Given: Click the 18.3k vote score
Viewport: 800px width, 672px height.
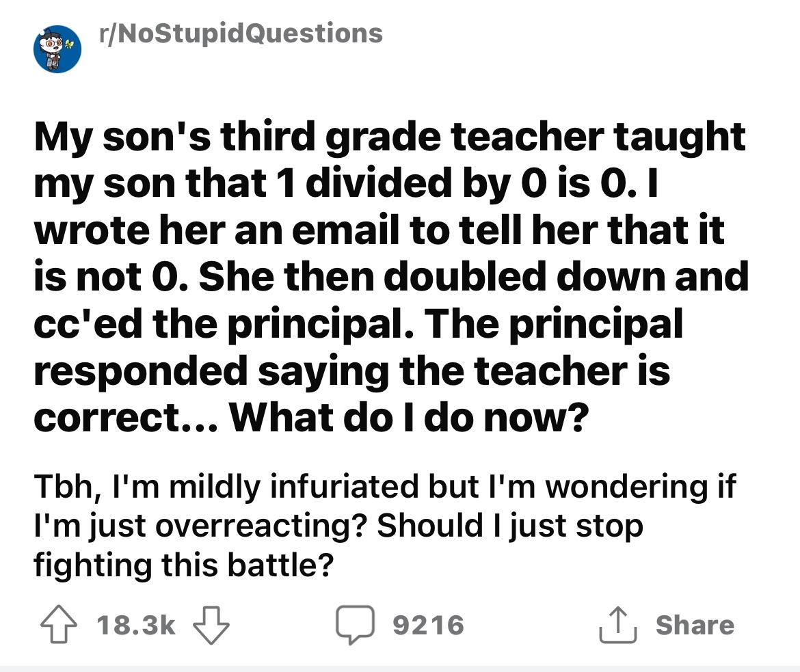Looking at the screenshot, I should 136,626.
